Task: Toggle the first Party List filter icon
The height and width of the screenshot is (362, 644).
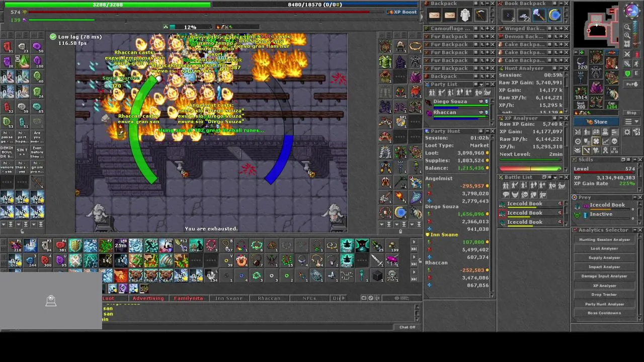Action: (432, 93)
